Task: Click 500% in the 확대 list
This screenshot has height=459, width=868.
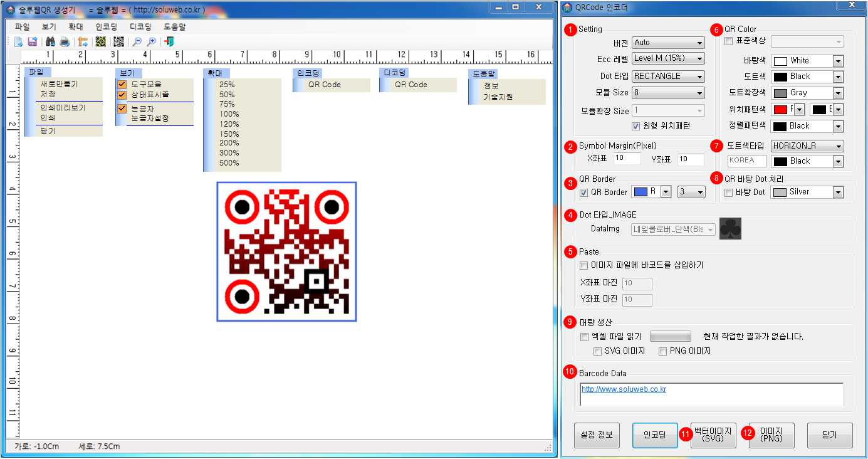Action: [x=229, y=163]
